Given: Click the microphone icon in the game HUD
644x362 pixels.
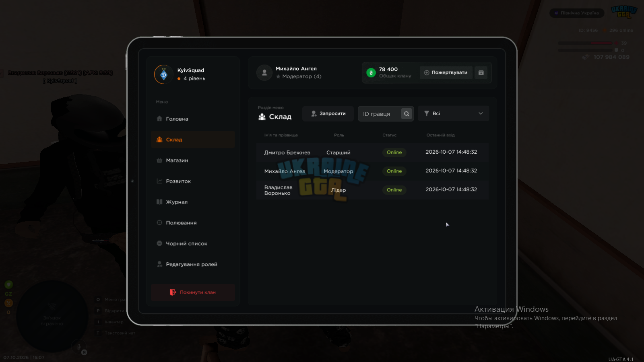Looking at the screenshot, I should click(79, 346).
